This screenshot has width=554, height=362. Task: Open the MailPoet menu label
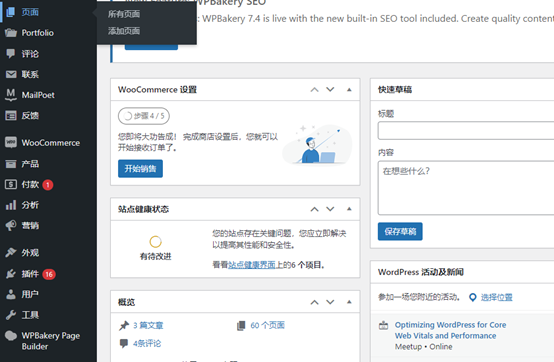(x=38, y=95)
